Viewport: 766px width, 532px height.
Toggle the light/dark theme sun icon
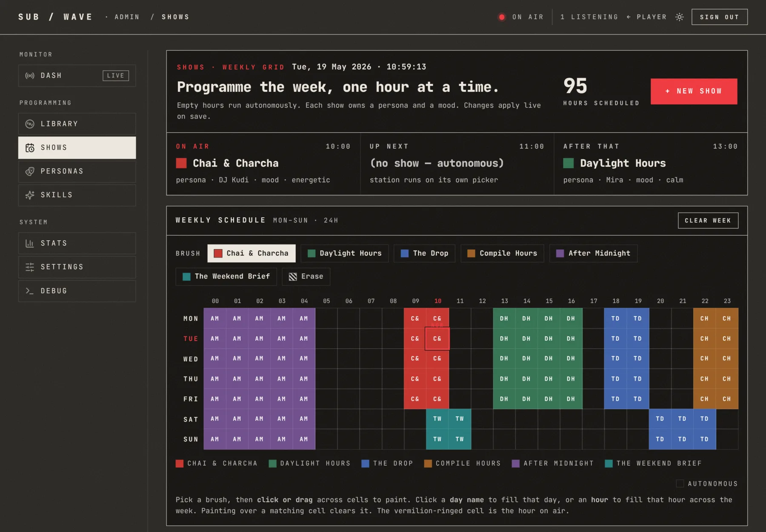pyautogui.click(x=680, y=17)
